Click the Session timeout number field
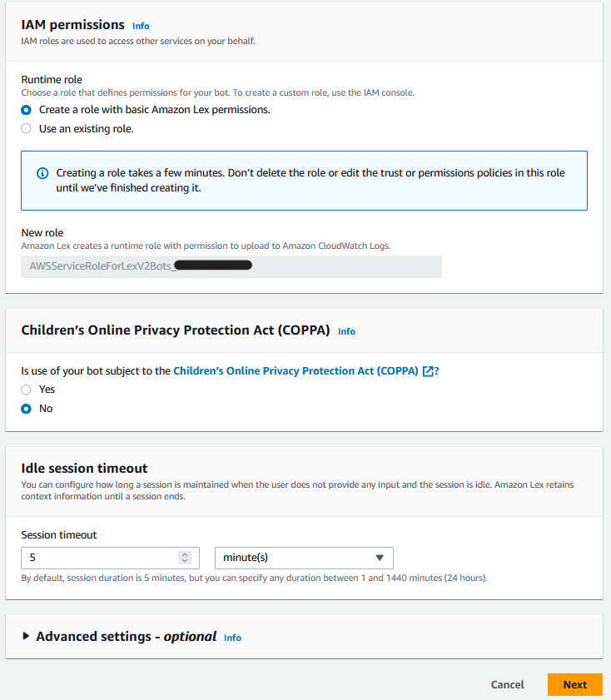The width and height of the screenshot is (611, 700). (110, 558)
